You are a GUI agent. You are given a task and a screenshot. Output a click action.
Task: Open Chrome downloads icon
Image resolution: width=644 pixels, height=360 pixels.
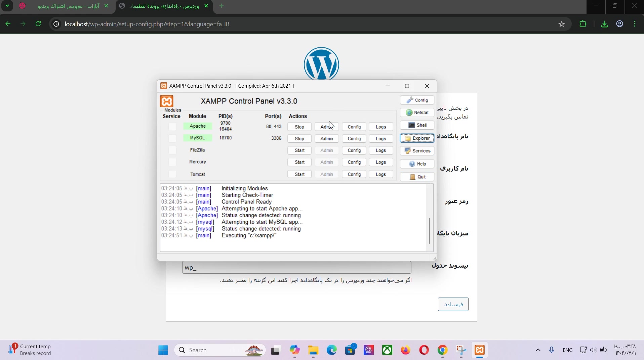(604, 24)
